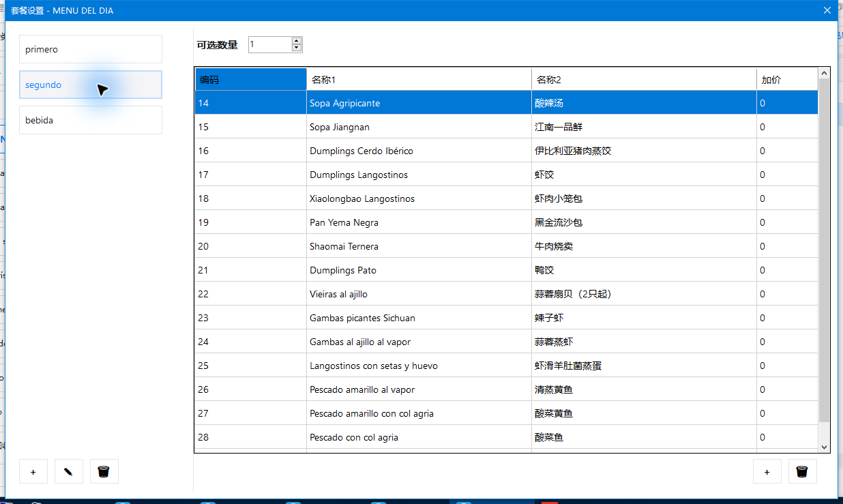
Task: Select Shaomai Ternera
Action: [x=506, y=246]
